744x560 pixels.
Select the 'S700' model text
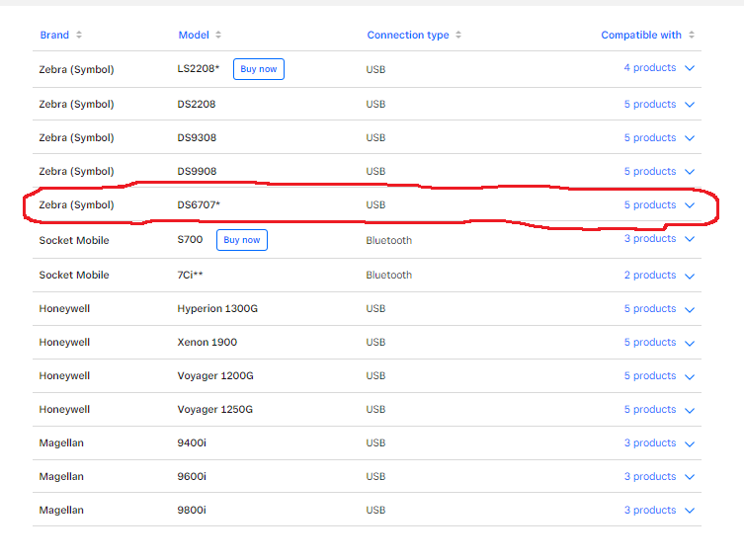pos(190,240)
